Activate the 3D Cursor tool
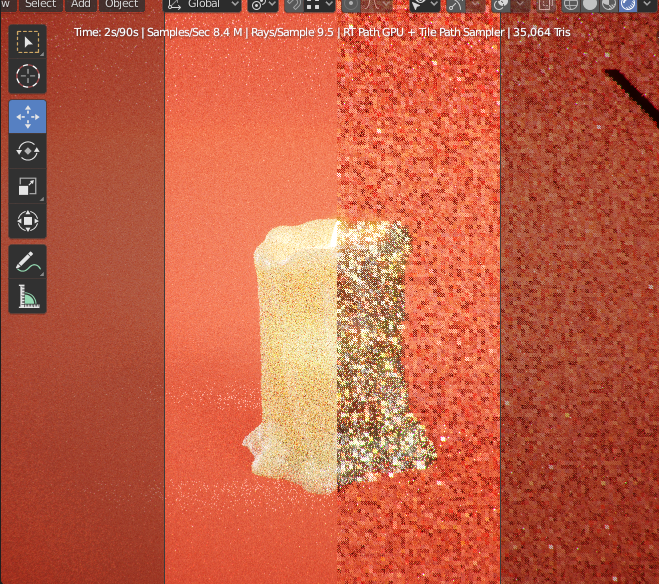Screen dimensions: 659x584 (27, 76)
